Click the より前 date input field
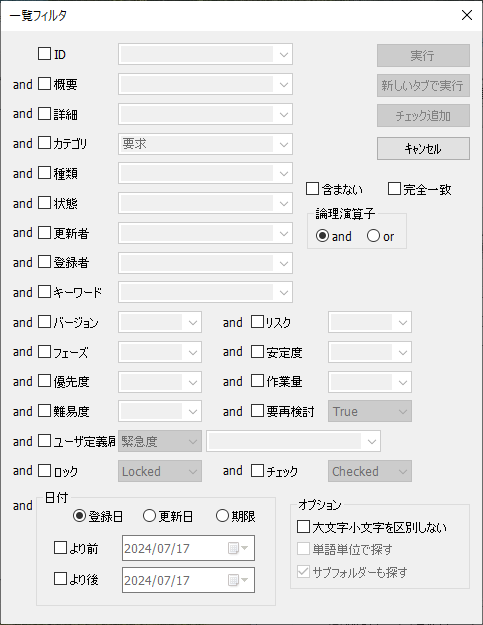Viewport: 483px width, 625px height. pos(188,548)
